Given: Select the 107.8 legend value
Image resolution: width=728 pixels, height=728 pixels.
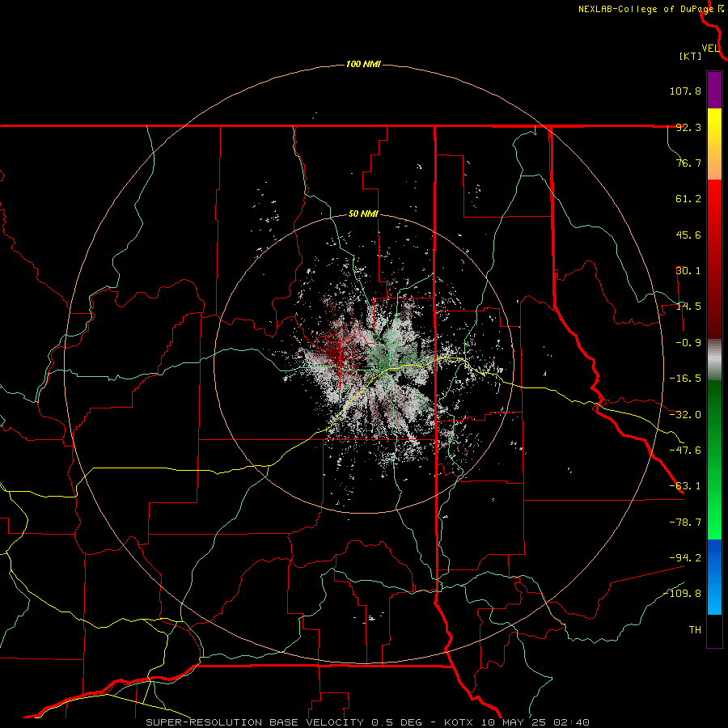Looking at the screenshot, I should (x=685, y=91).
